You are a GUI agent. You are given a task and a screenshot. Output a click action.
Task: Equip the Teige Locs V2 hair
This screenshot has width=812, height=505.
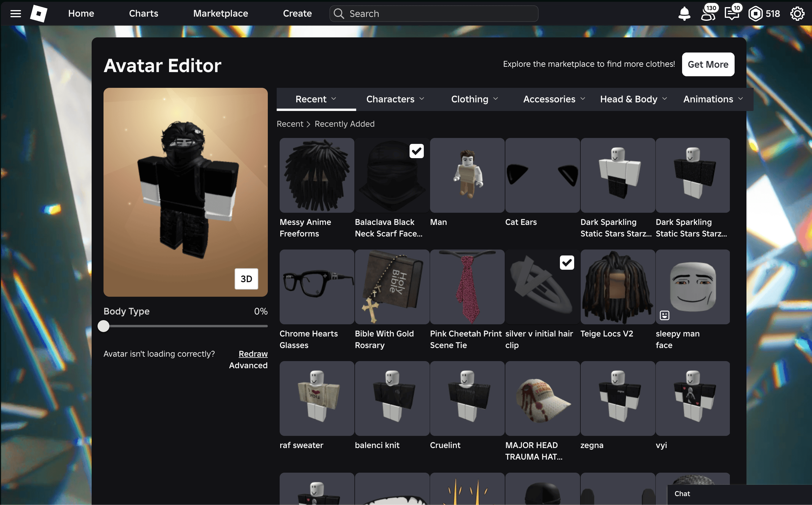(618, 287)
